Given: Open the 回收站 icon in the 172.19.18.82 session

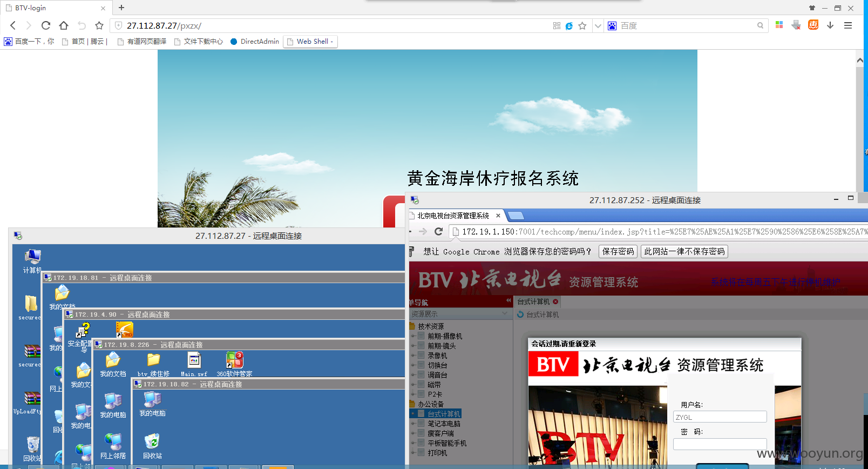Looking at the screenshot, I should [x=153, y=446].
